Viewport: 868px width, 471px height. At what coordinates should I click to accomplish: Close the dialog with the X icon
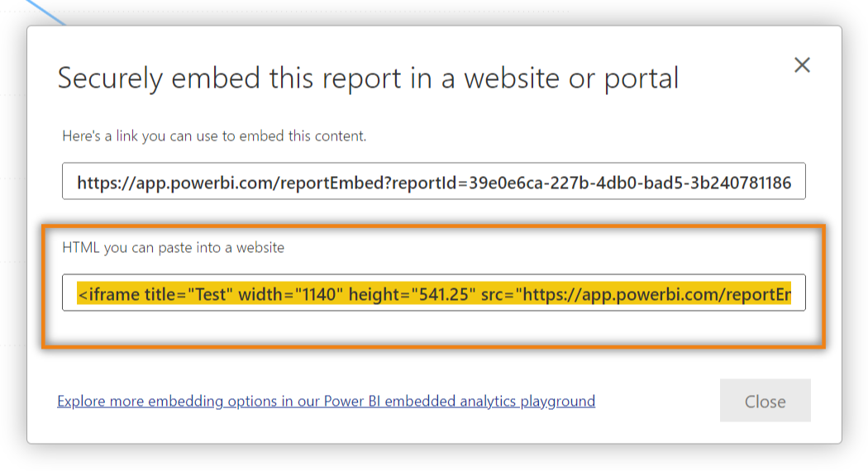[802, 65]
